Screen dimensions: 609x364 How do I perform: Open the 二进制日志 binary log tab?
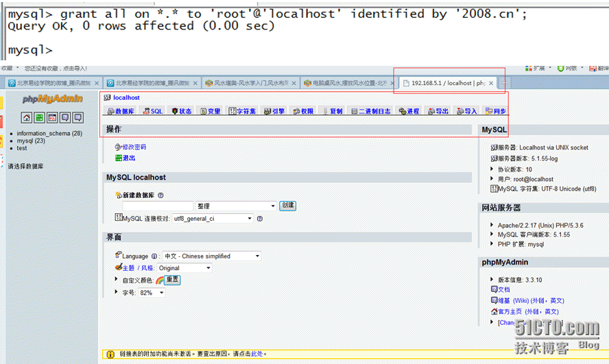(x=370, y=111)
